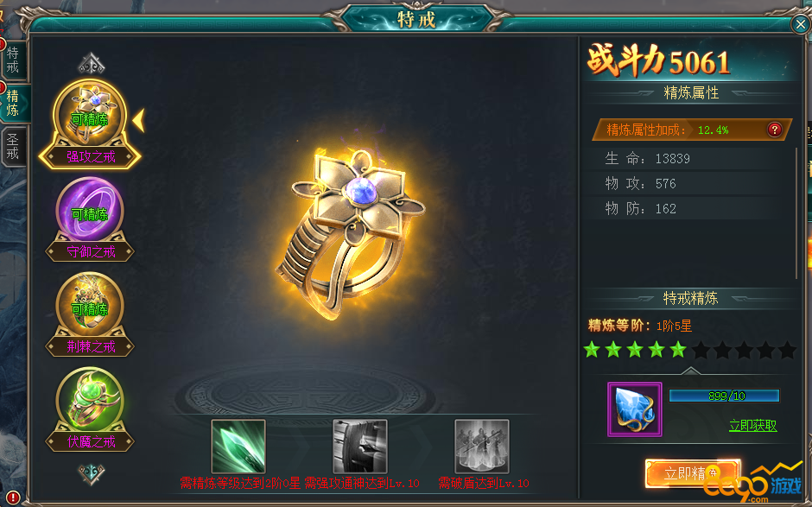Click the up arrow above the ring list
Viewport: 812px width, 507px height.
tap(92, 64)
